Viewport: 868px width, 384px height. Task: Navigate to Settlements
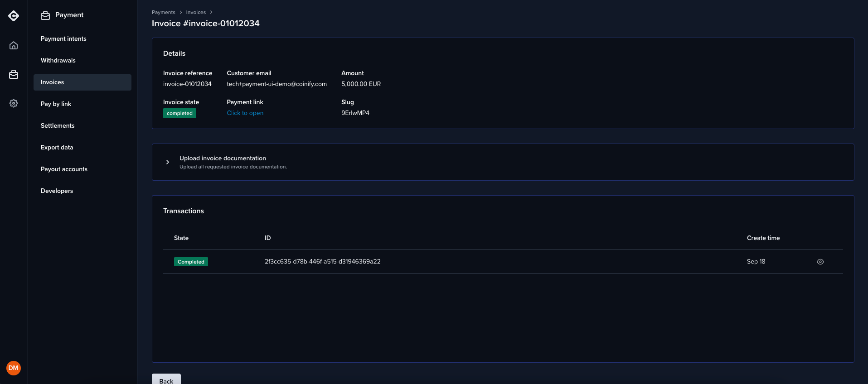click(58, 126)
